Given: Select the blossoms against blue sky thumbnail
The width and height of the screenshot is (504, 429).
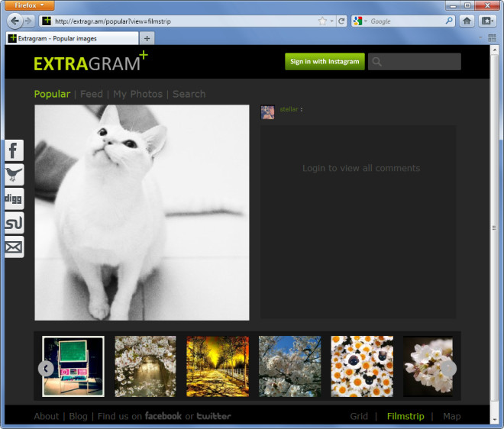Looking at the screenshot, I should (x=289, y=366).
